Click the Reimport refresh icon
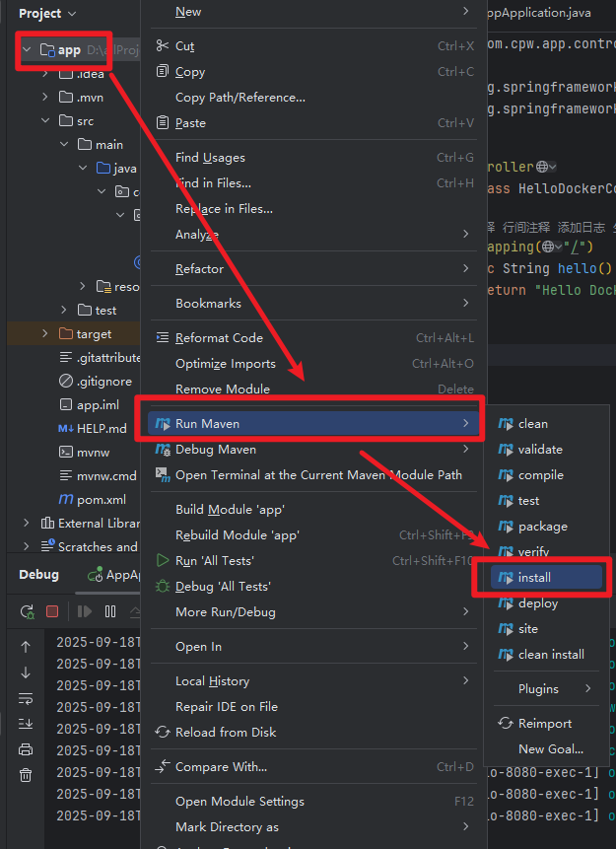Image resolution: width=616 pixels, height=849 pixels. point(505,723)
